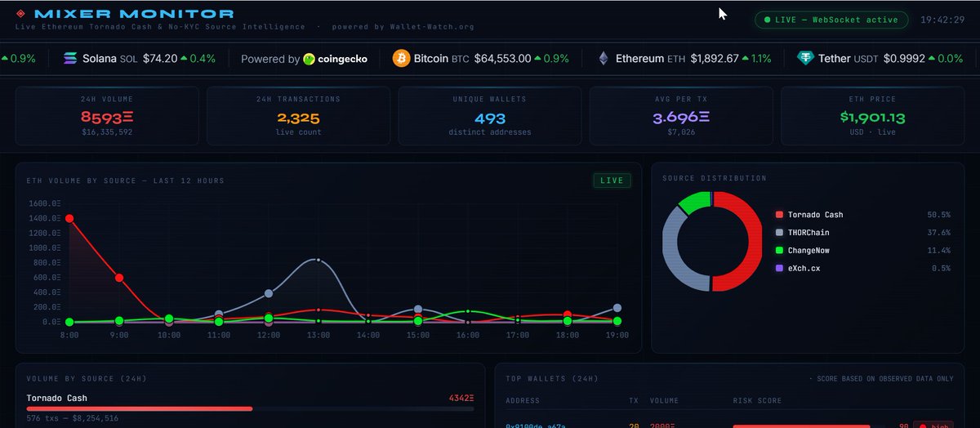Click the Bitcoin price $64,553.00
This screenshot has height=428, width=980.
[x=503, y=59]
